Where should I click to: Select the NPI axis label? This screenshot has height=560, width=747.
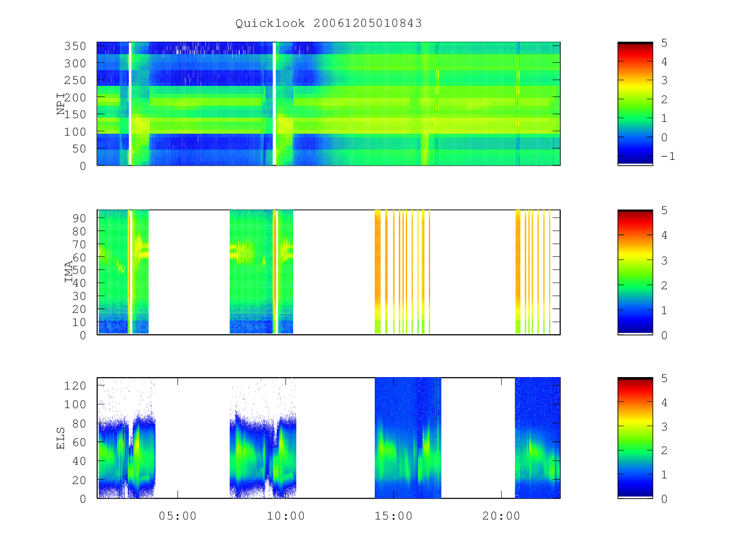[x=61, y=104]
